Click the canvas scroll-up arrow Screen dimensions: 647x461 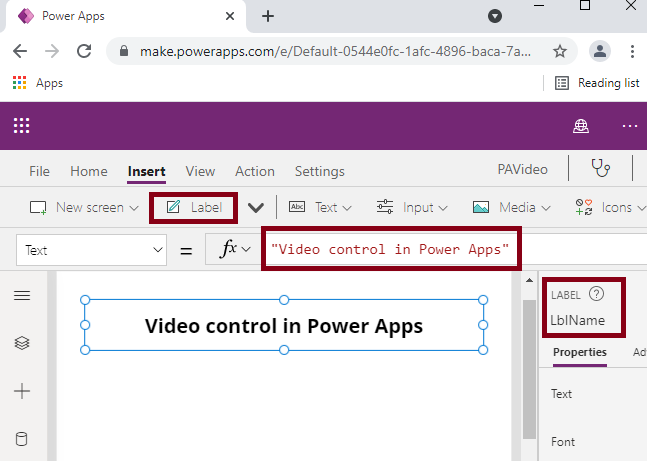coord(529,281)
